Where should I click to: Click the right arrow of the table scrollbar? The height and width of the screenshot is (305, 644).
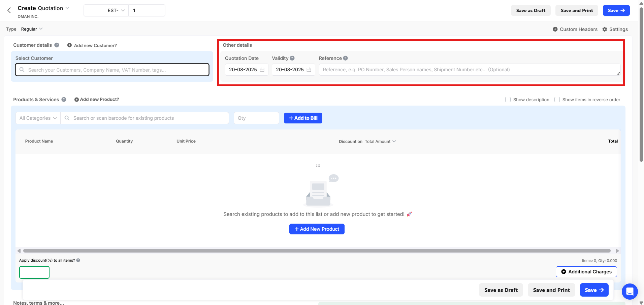(617, 251)
